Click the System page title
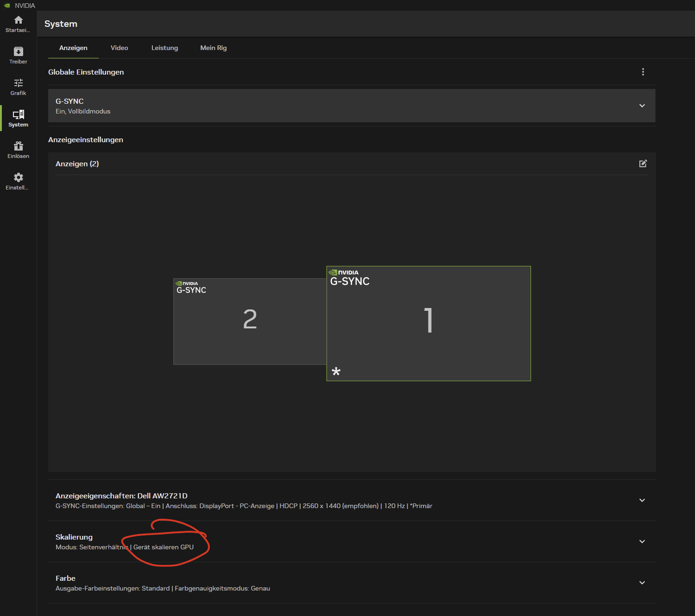 tap(61, 24)
